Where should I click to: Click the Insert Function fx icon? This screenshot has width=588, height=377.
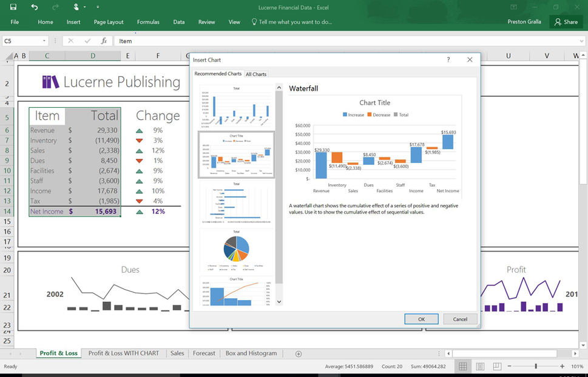(x=104, y=41)
